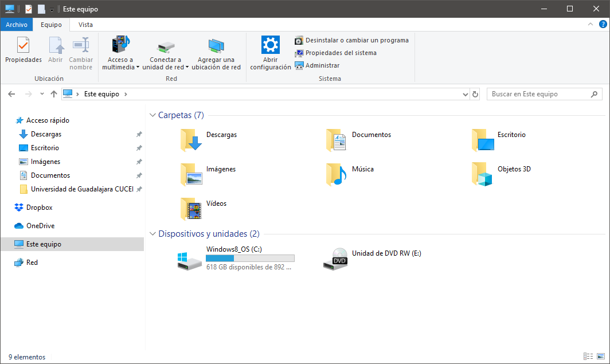The width and height of the screenshot is (610, 364).
Task: Go back with the left arrow
Action: 11,93
